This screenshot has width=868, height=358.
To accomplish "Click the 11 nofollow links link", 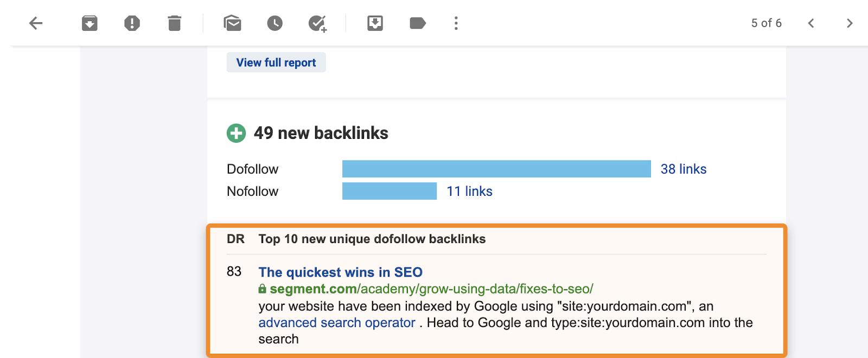I will coord(469,191).
